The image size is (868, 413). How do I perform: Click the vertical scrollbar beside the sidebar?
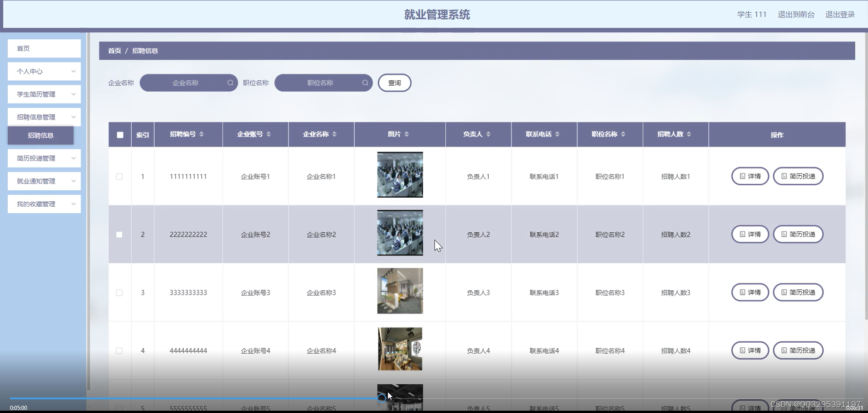pyautogui.click(x=88, y=211)
